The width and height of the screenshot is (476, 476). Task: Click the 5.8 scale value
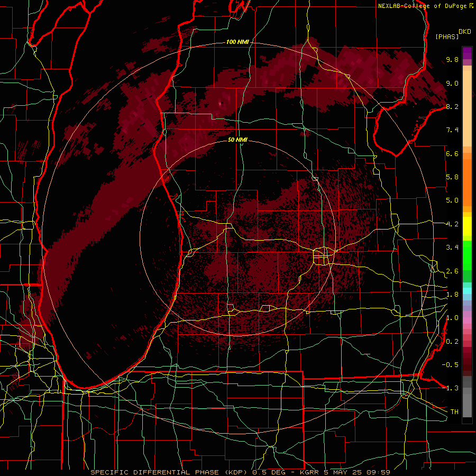pos(452,177)
